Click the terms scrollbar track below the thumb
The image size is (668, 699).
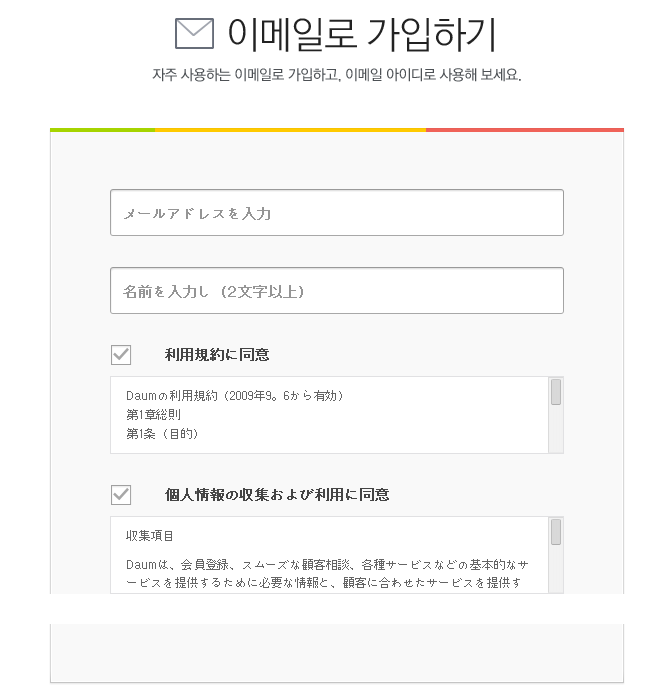556,432
